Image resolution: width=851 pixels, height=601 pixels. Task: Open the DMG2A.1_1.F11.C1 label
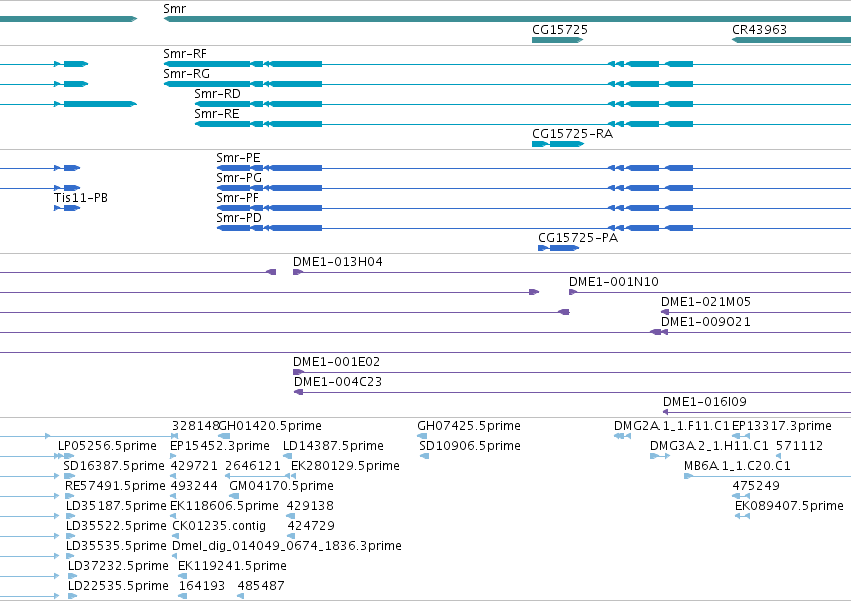(672, 426)
